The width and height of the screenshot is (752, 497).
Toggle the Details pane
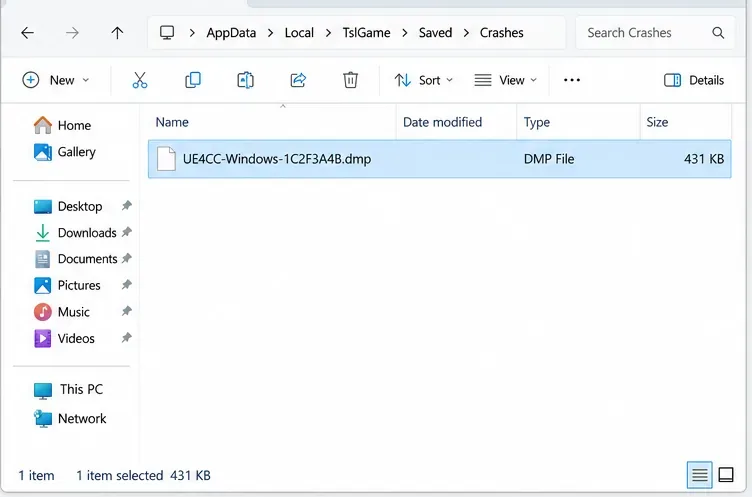(693, 80)
